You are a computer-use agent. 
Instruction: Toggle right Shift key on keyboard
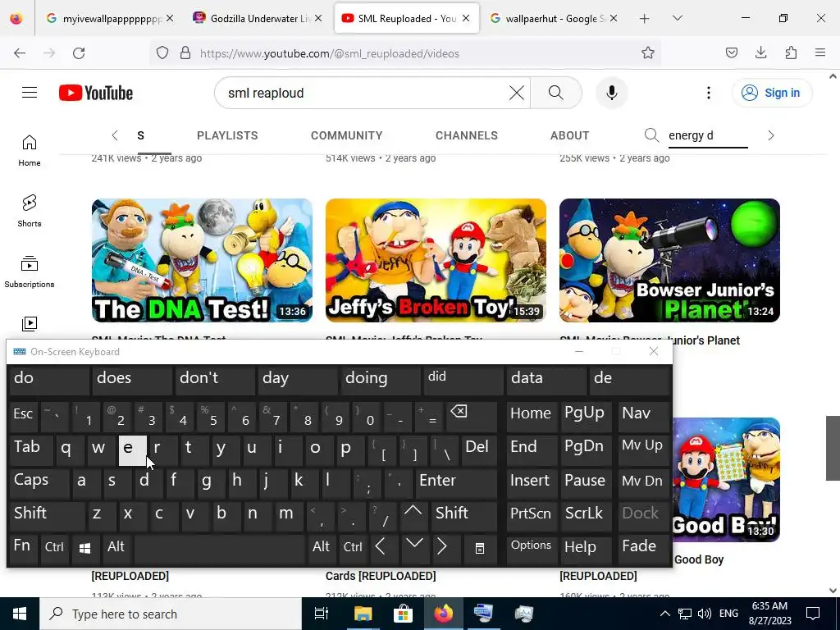465,515
